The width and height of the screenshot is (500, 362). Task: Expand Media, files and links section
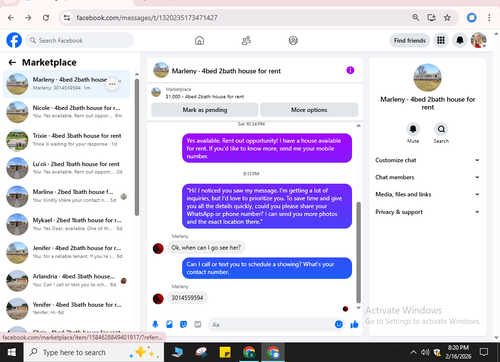click(x=427, y=194)
